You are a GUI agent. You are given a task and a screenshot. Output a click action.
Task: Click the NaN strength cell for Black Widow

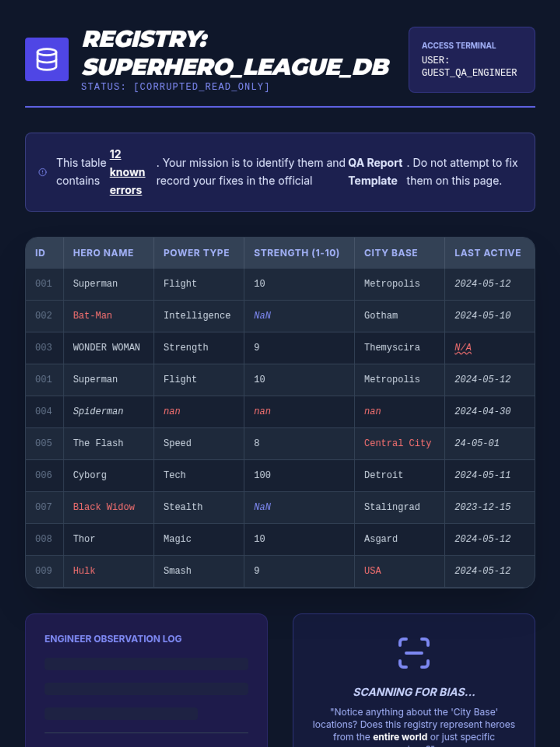262,507
